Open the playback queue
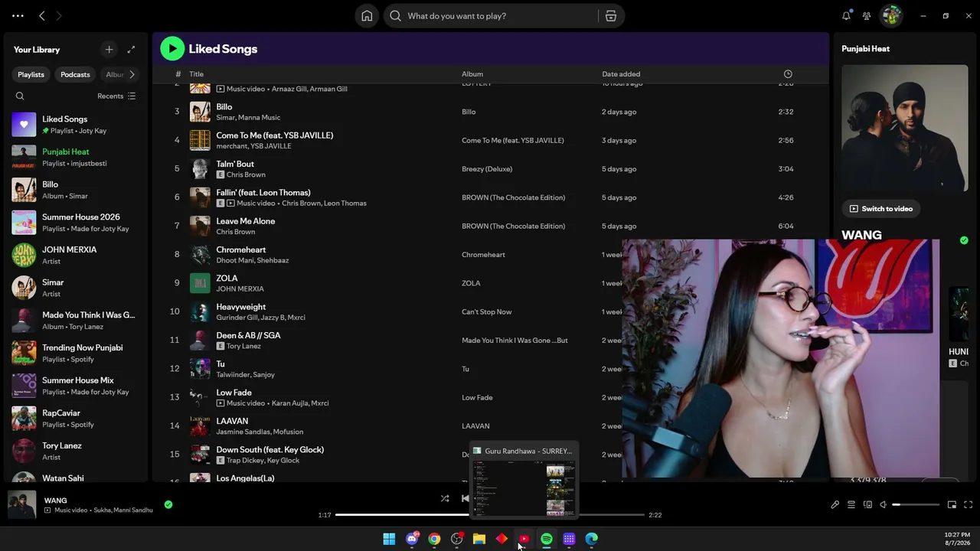 click(x=851, y=504)
